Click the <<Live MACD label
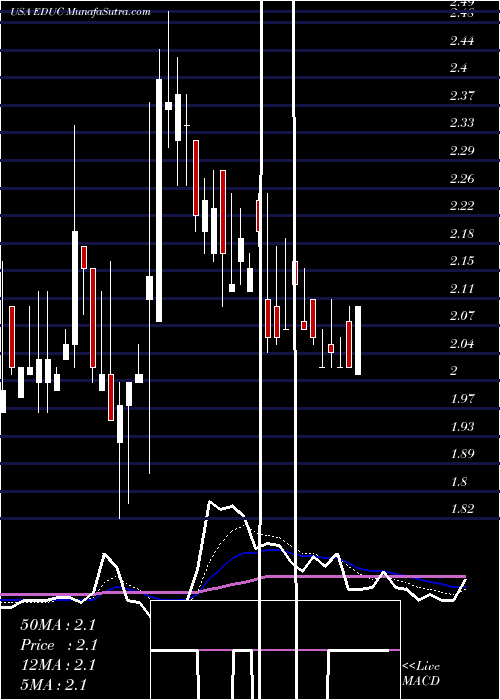Screen dimensions: 500x700 [x=421, y=674]
